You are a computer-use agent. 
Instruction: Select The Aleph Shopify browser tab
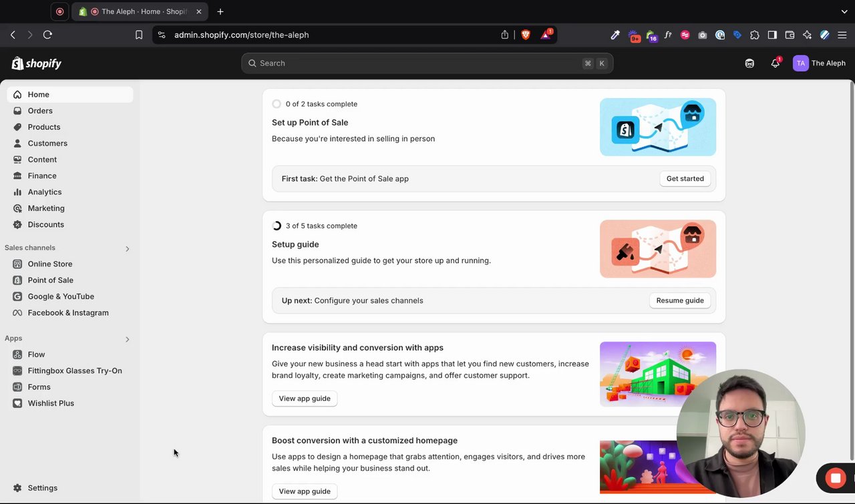click(x=140, y=11)
